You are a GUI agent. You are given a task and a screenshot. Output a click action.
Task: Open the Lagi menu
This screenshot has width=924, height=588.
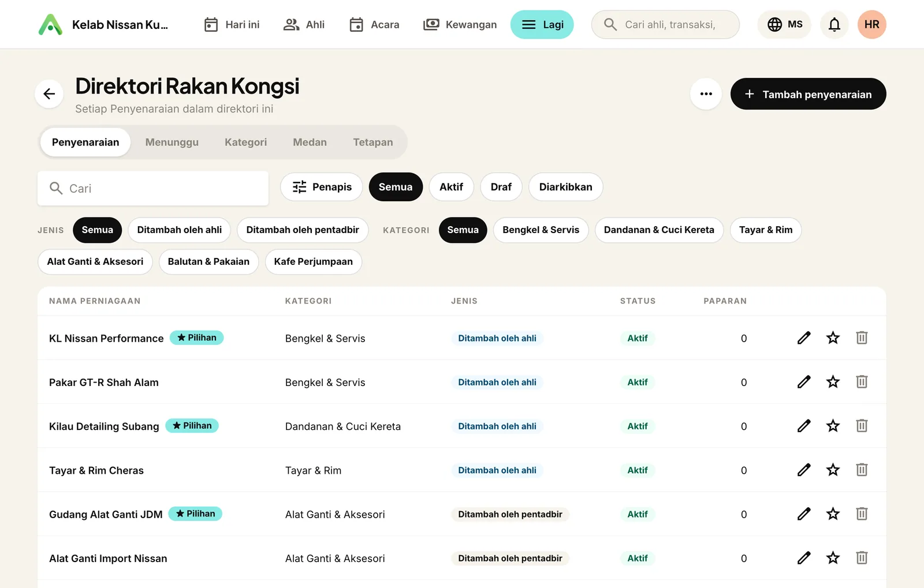point(542,24)
